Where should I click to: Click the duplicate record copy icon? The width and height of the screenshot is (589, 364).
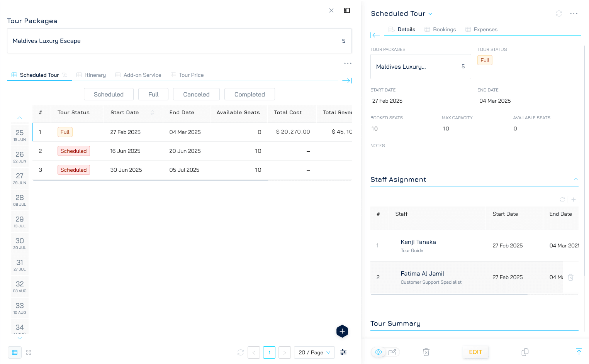tap(525, 352)
